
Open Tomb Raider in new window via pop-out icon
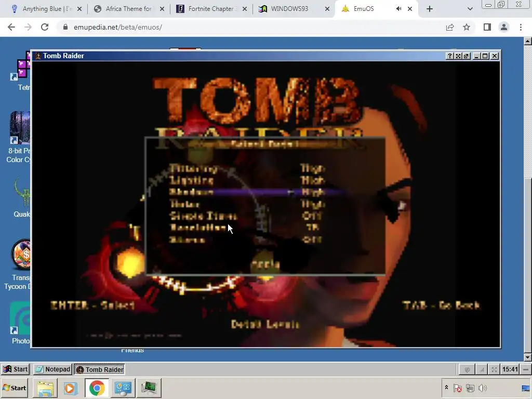click(467, 56)
